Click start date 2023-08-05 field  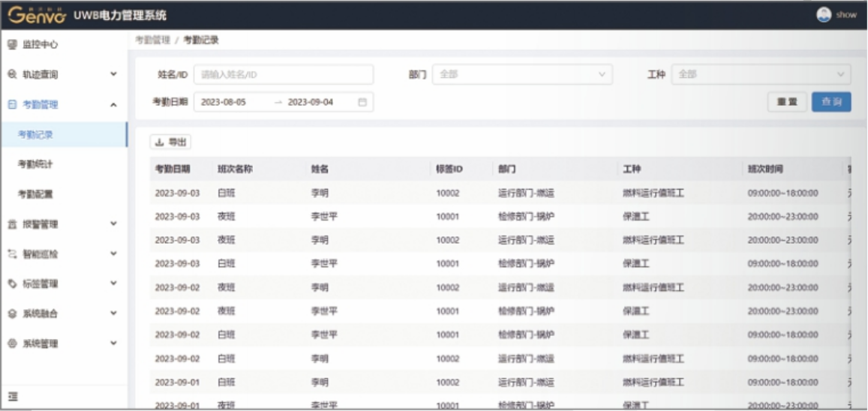point(224,102)
